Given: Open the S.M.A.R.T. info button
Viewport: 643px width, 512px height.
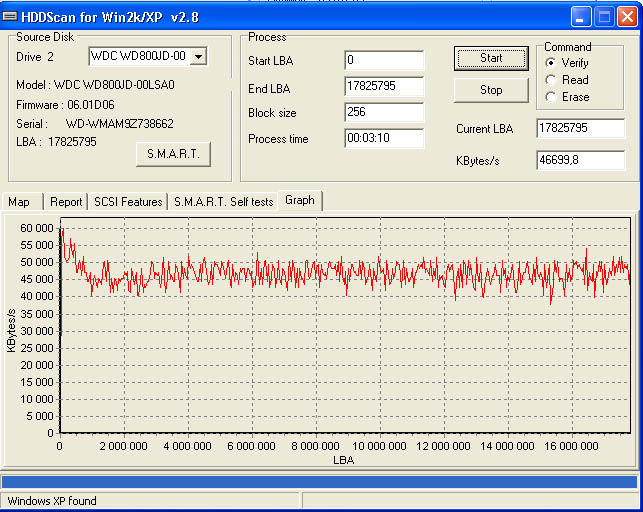Looking at the screenshot, I should pos(173,154).
